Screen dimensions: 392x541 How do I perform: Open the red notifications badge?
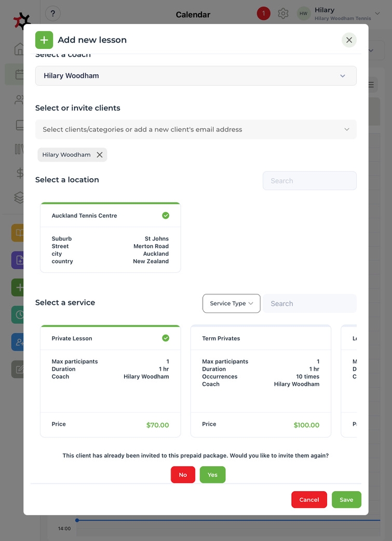(x=263, y=14)
